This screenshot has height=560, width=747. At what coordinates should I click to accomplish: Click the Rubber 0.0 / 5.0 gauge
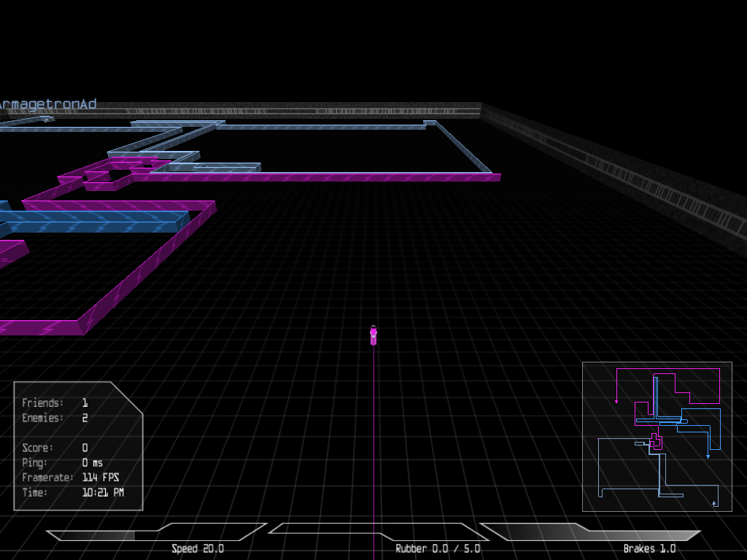pos(373,532)
